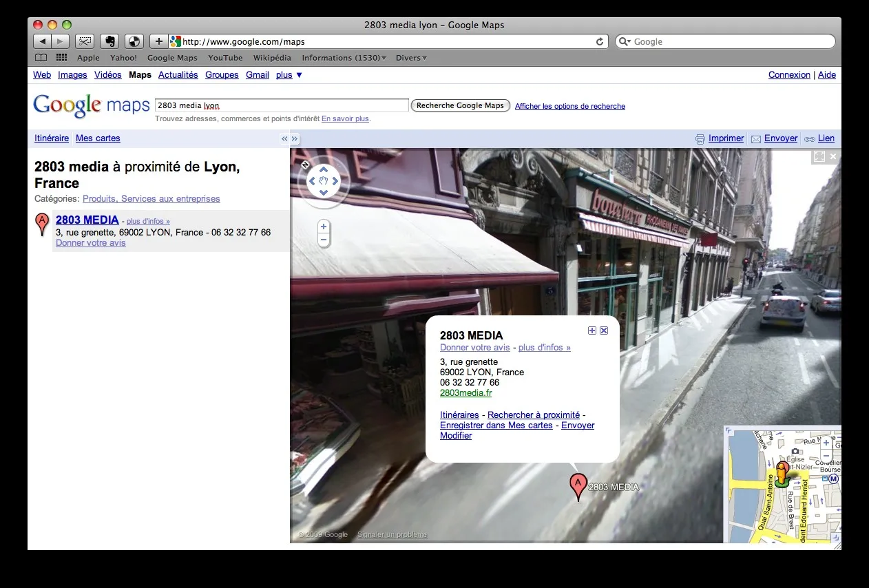The image size is (869, 588).
Task: Open the Informations (1530) bookmarks folder
Action: [344, 58]
